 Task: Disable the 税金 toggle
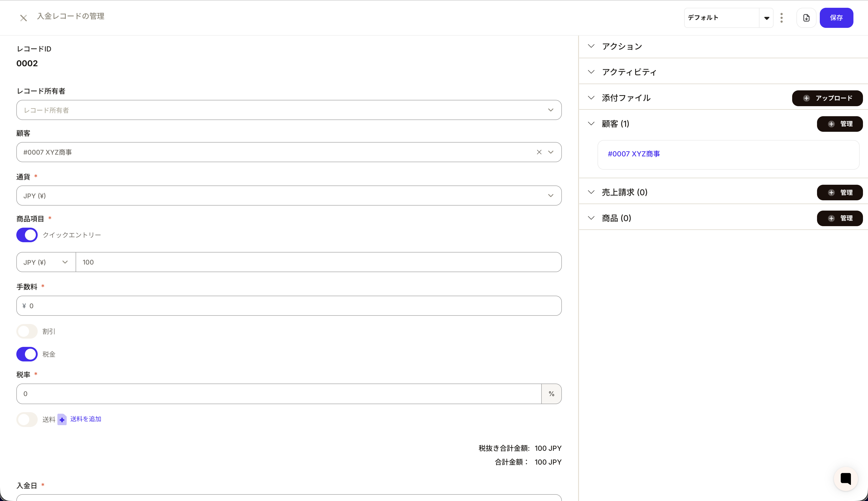point(27,354)
